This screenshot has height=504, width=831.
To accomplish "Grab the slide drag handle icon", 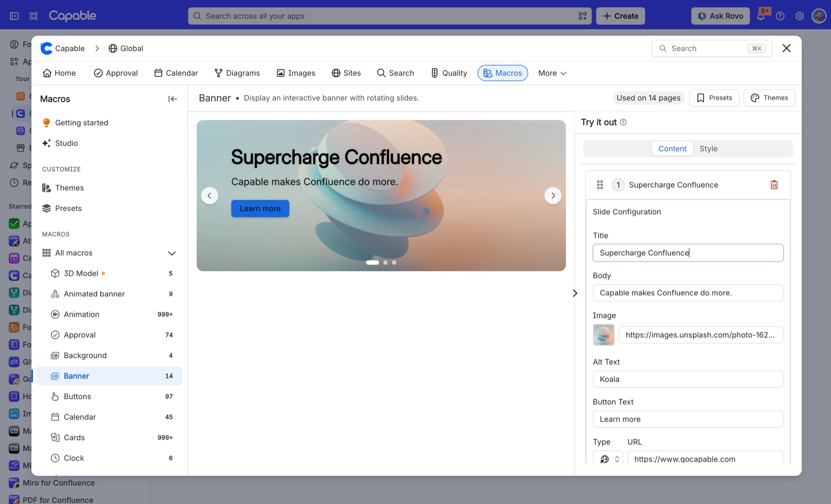I will (600, 185).
